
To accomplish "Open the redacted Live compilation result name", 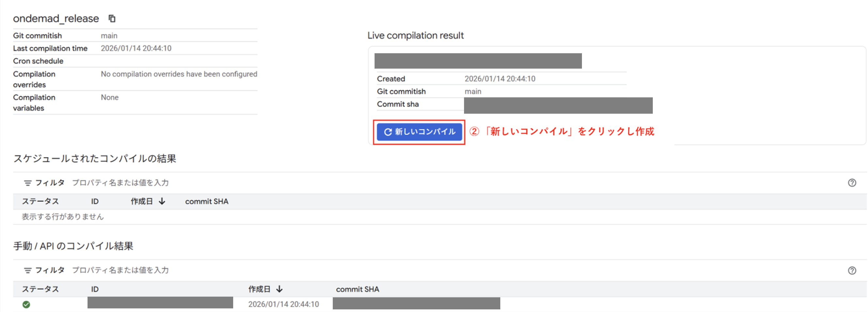I will tap(478, 61).
